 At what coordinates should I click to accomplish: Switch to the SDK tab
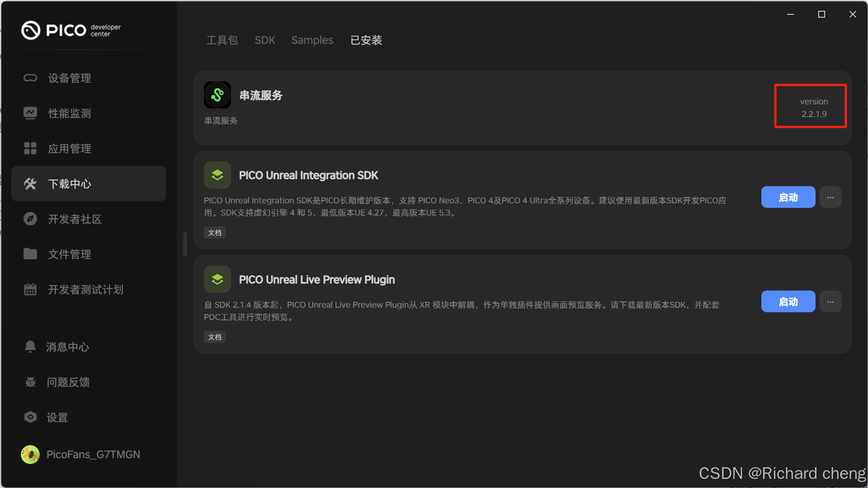pyautogui.click(x=265, y=40)
